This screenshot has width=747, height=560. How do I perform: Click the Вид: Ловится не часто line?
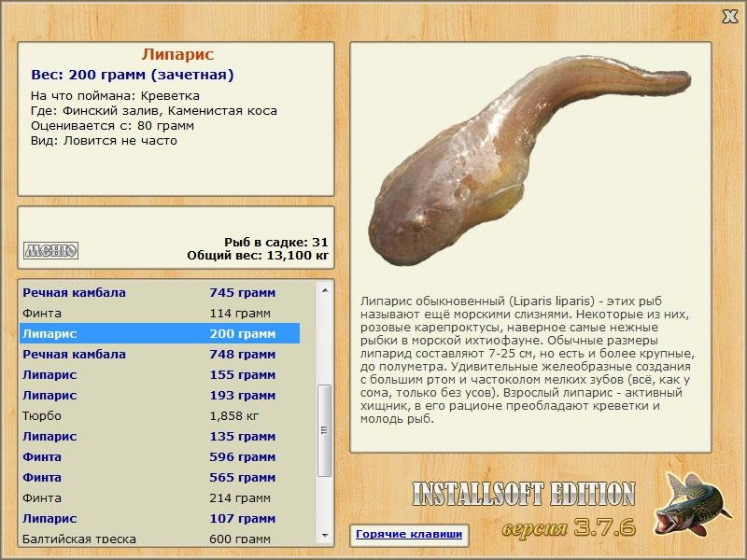(104, 141)
